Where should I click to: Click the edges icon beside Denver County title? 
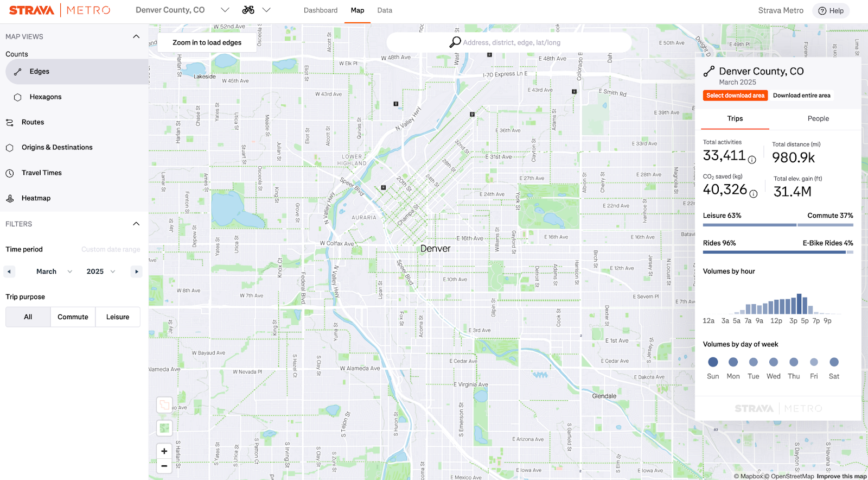(x=709, y=72)
